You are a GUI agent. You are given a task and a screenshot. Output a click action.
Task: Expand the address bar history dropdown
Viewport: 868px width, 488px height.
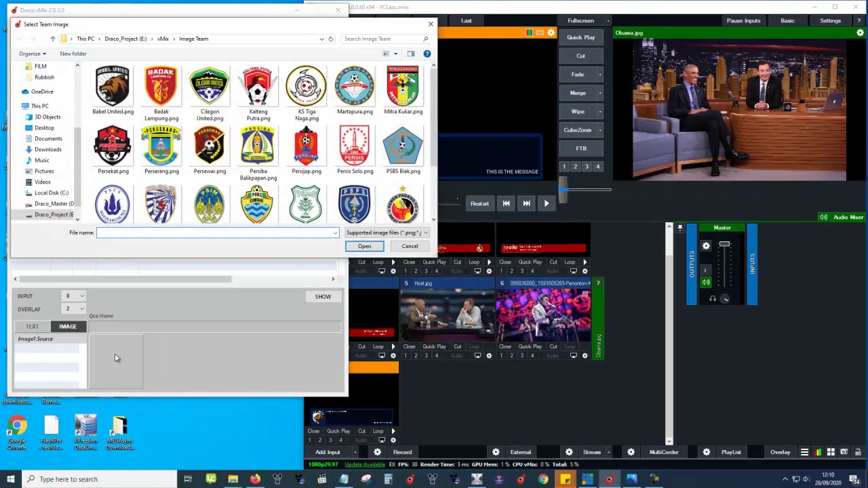321,39
